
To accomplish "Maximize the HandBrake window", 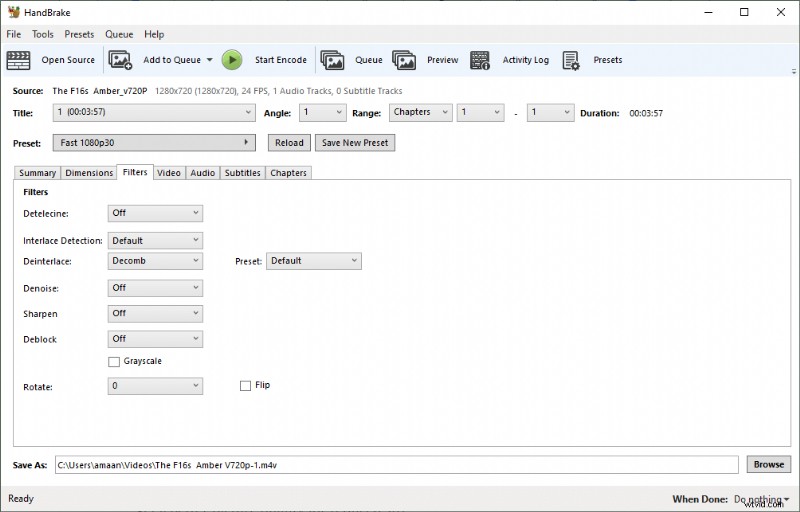I will click(x=744, y=12).
